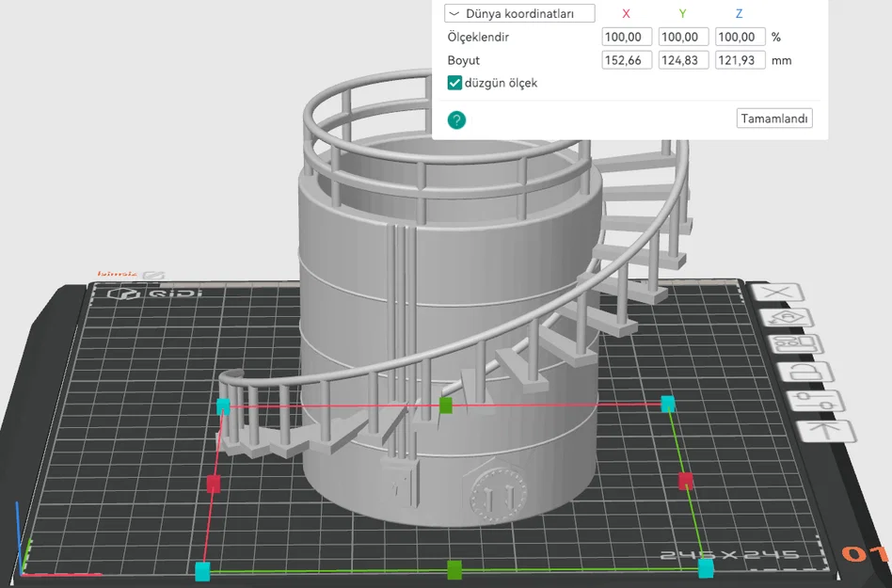Click the plate remove X icon
Viewport: 892px width, 588px height.
coord(777,294)
